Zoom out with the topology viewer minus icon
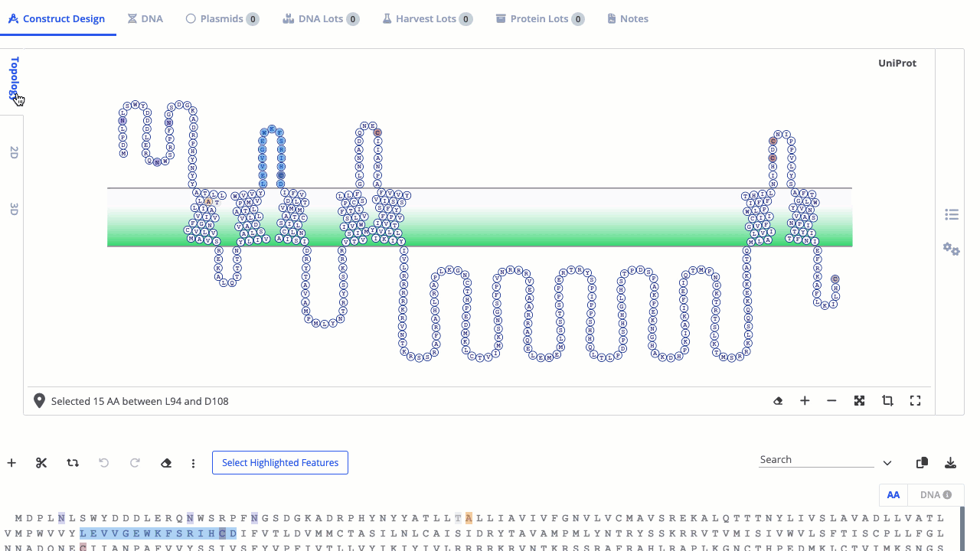 (831, 401)
